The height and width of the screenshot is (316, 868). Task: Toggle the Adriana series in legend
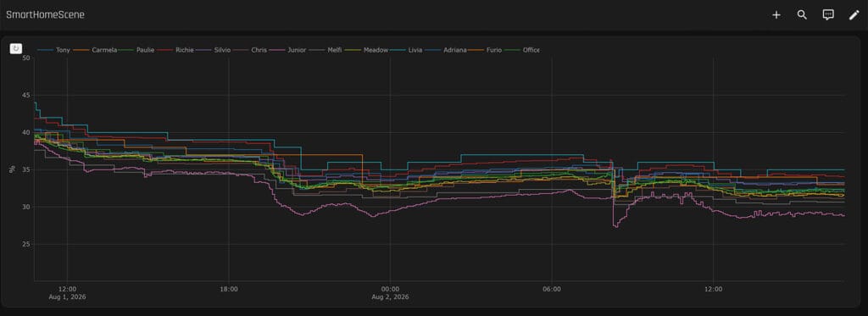click(446, 50)
